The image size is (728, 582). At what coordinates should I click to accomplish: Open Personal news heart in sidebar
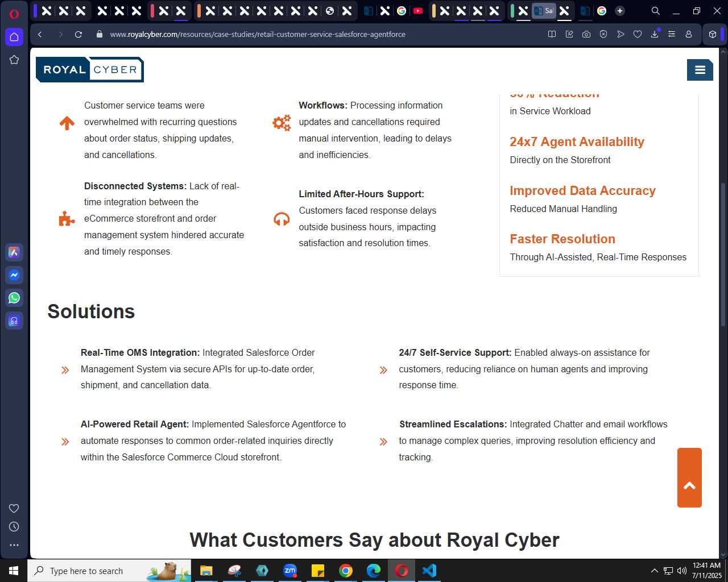click(x=14, y=508)
